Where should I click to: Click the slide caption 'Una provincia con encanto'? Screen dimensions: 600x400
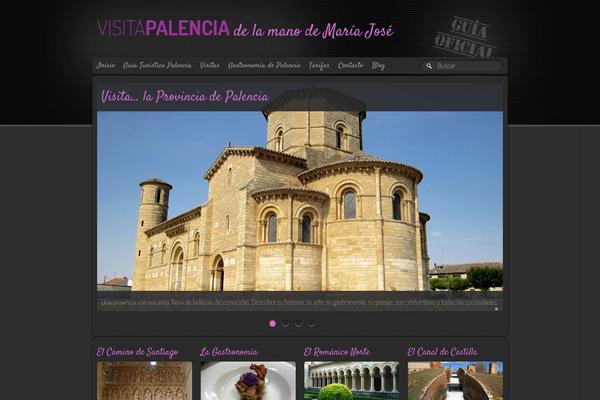tap(299, 302)
